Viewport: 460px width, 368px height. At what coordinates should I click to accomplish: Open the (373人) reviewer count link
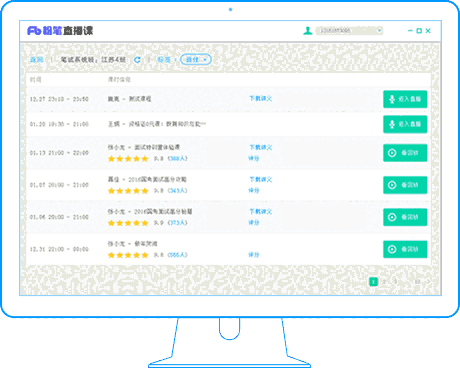[x=177, y=223]
